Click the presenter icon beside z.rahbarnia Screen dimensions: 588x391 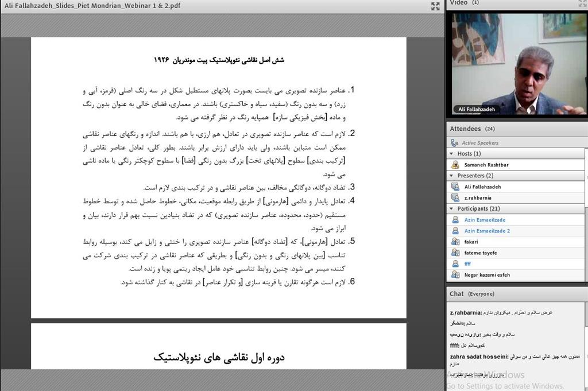pyautogui.click(x=455, y=198)
